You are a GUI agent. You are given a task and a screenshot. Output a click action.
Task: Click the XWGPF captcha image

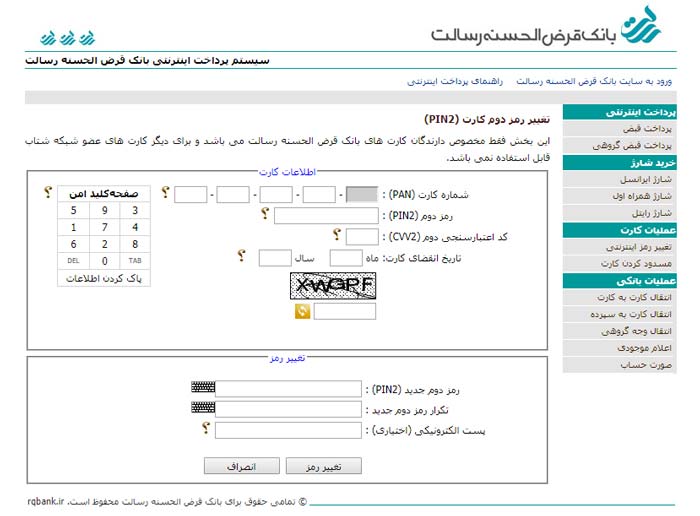tap(333, 286)
